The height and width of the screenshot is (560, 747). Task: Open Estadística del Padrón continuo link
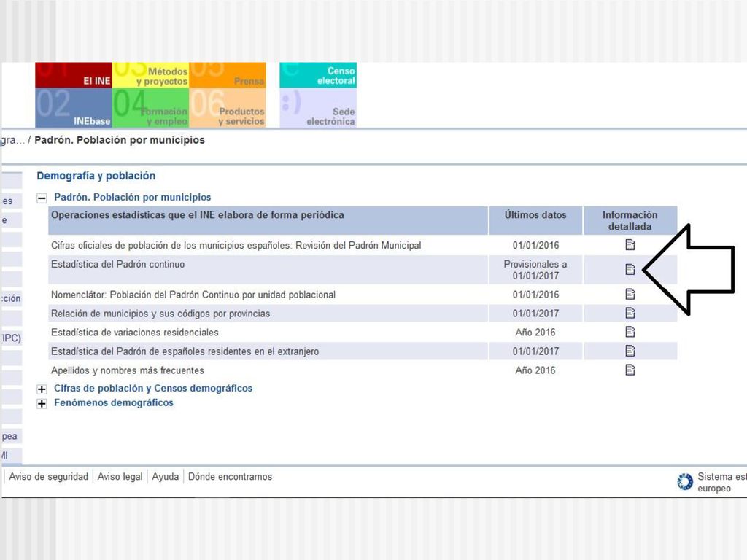pos(117,264)
